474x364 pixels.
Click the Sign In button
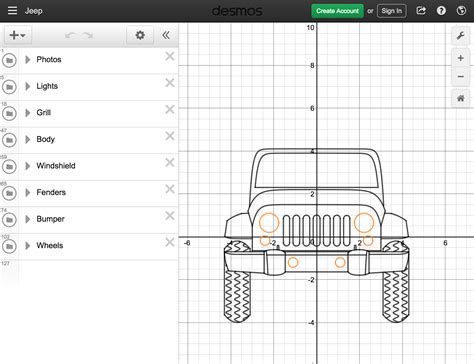[392, 11]
